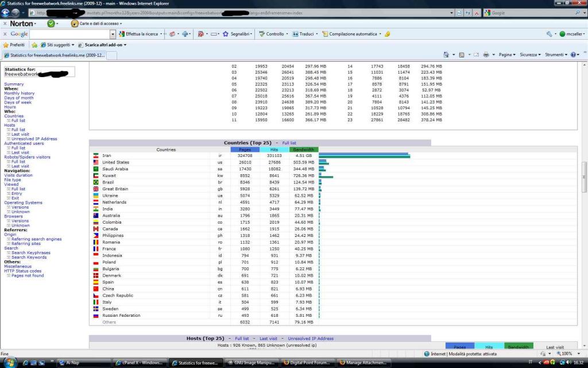Click the Stop loading X icon
The height and width of the screenshot is (368, 588).
click(477, 13)
